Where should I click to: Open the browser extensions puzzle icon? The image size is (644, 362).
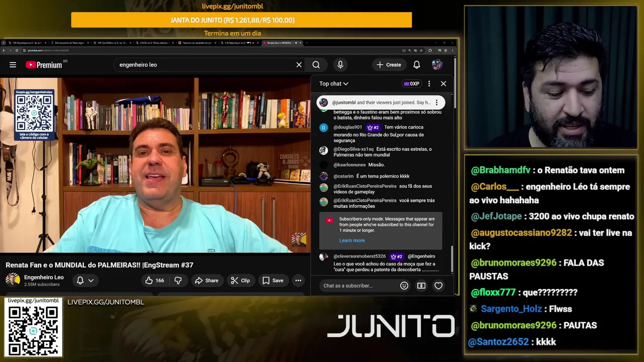430,50
